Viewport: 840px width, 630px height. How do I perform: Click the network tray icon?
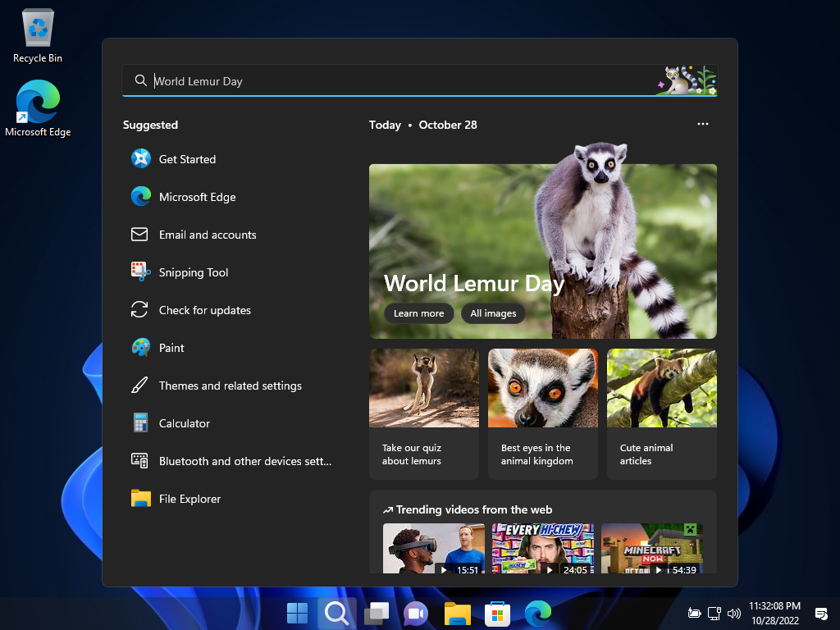(x=714, y=613)
